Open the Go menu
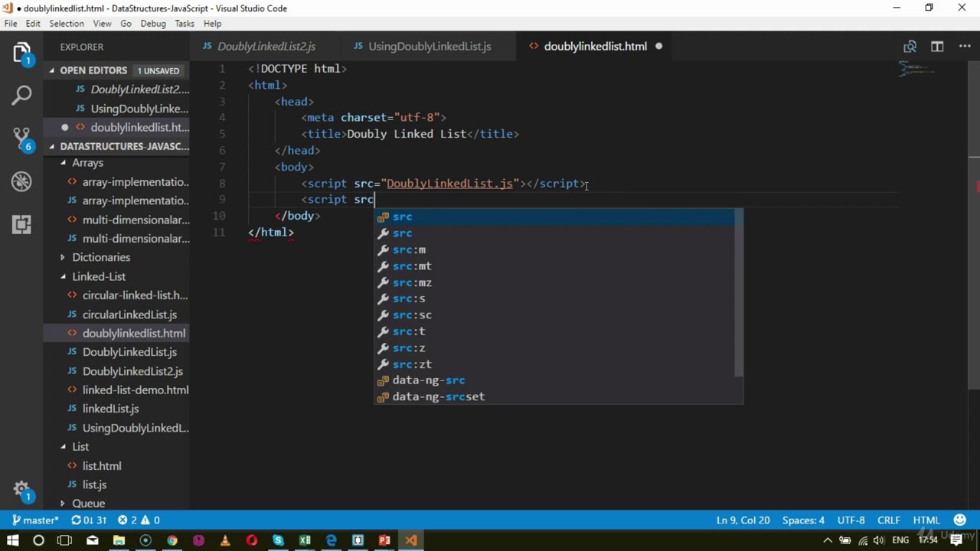Viewport: 980px width, 551px height. (x=126, y=24)
